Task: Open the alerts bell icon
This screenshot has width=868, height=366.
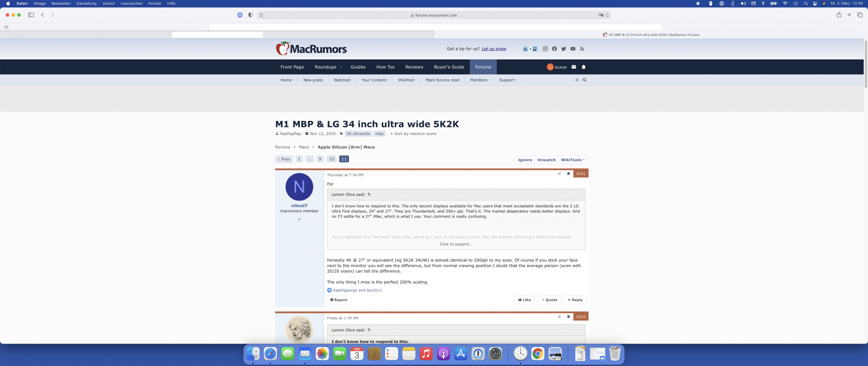Action: click(583, 67)
